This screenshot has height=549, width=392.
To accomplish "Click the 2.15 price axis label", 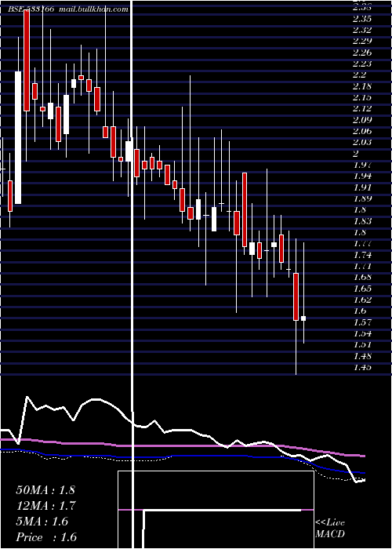I will 362,97.
